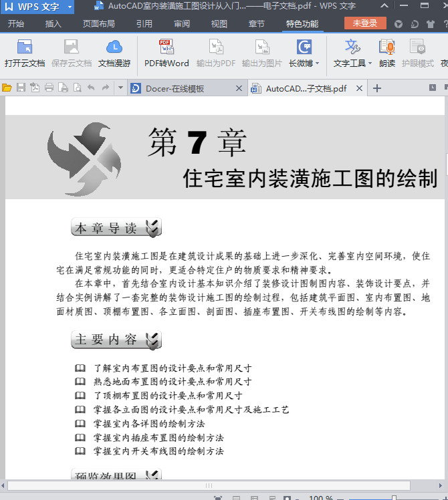Click 输出为PDF export icon
Viewport: 448px width, 500px height.
(216, 47)
